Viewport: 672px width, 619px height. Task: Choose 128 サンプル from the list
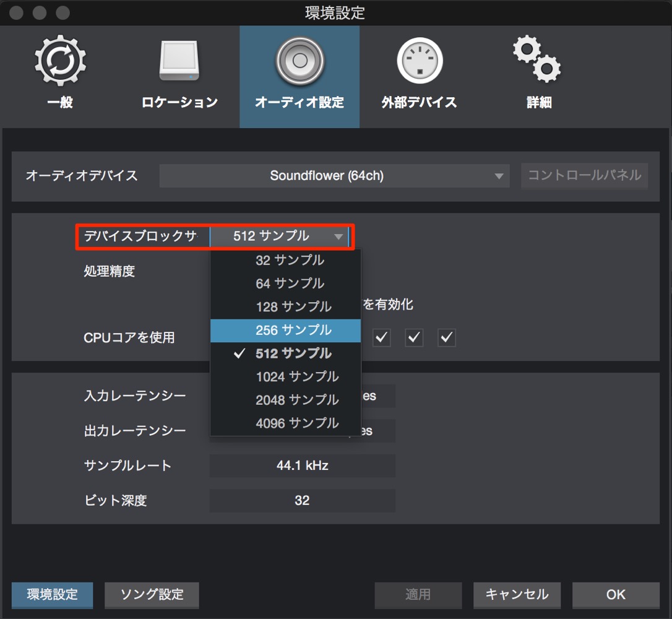point(285,306)
